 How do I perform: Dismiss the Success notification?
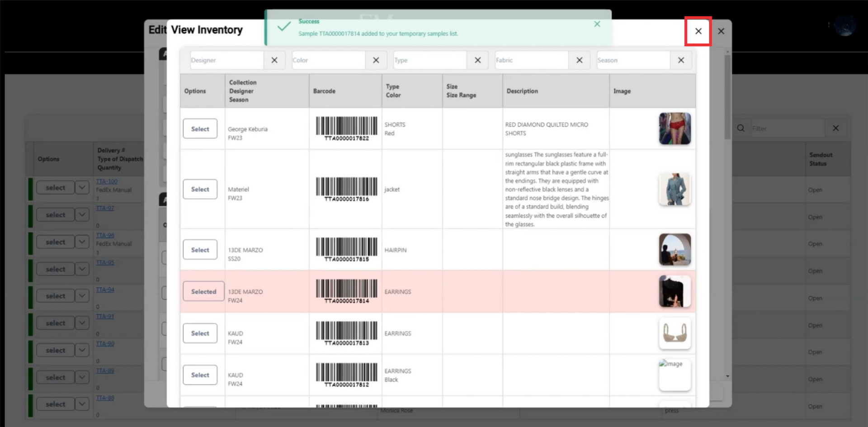click(x=597, y=24)
